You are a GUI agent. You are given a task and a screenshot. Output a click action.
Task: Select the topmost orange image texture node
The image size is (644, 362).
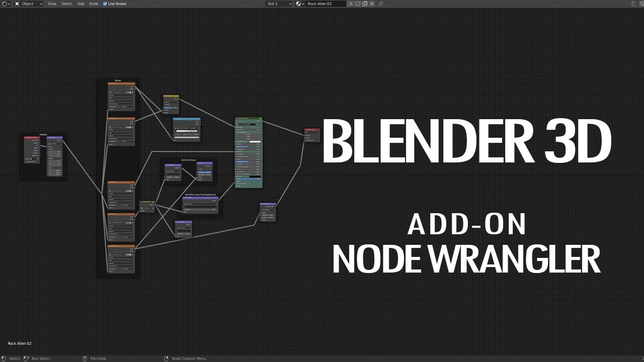pyautogui.click(x=121, y=97)
